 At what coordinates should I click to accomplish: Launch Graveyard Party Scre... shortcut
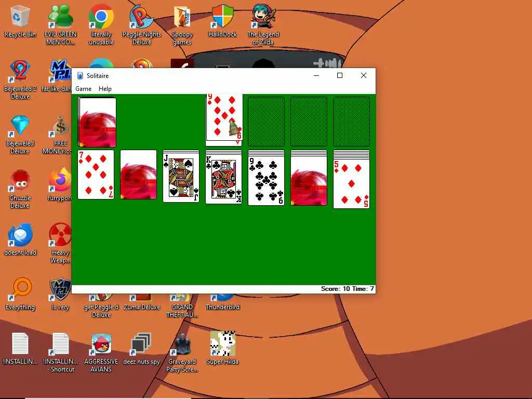pyautogui.click(x=182, y=353)
